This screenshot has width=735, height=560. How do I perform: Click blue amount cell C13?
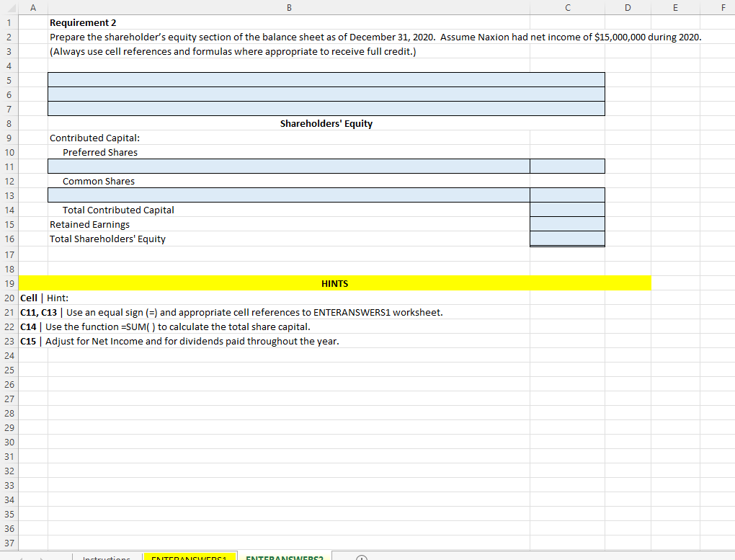pos(567,195)
